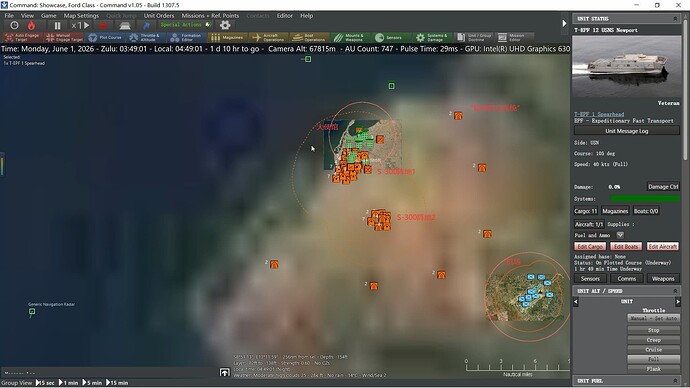Open the Mounts & Weapons tool

tap(350, 37)
